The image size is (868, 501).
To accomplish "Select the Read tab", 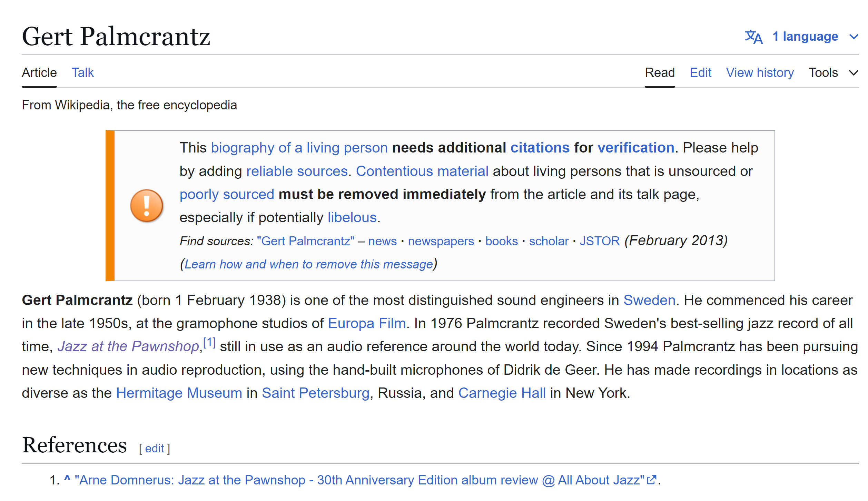I will coord(660,73).
